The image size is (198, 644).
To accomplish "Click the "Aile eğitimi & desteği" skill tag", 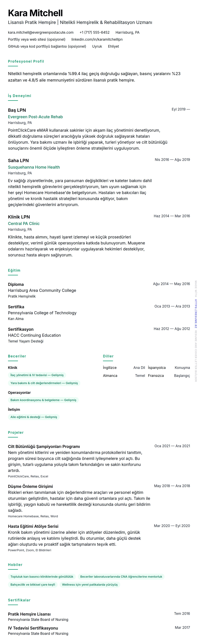I will tap(34, 417).
